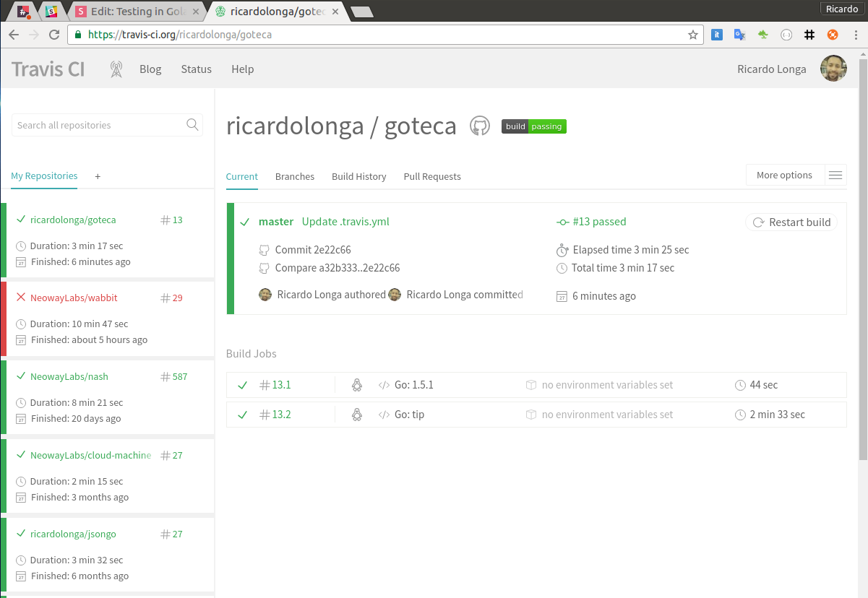Click the #13 passed build link
The height and width of the screenshot is (598, 868).
(599, 222)
